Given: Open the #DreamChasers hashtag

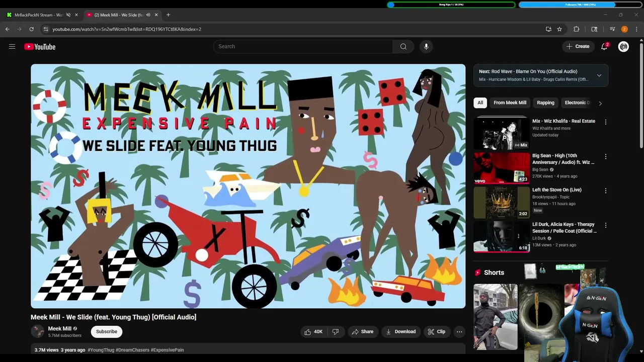Looking at the screenshot, I should (132, 350).
